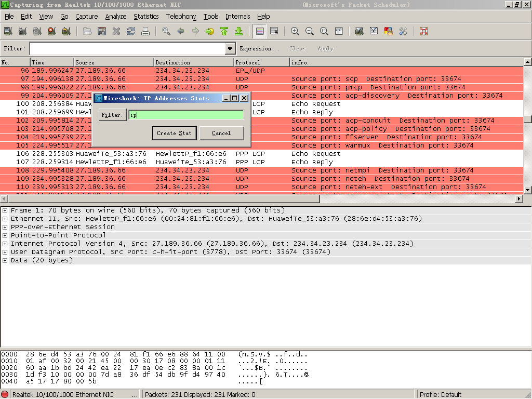This screenshot has height=399, width=532.
Task: Go back in packet history arrow
Action: pyautogui.click(x=181, y=31)
